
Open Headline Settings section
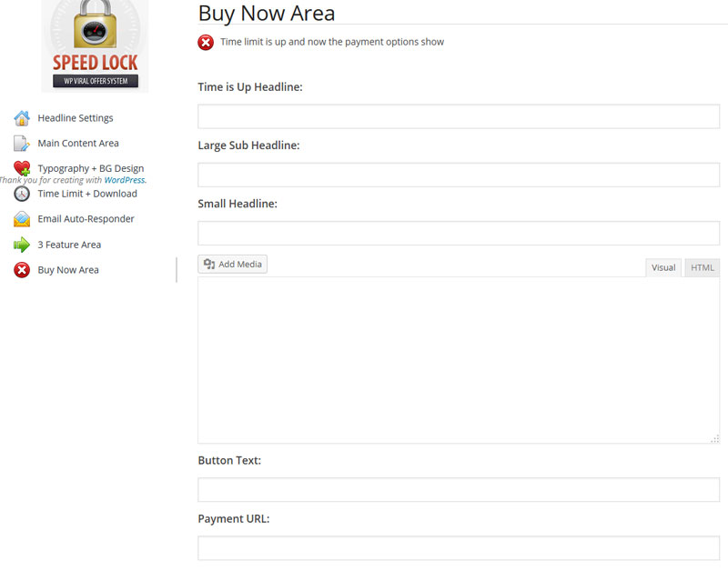[76, 118]
